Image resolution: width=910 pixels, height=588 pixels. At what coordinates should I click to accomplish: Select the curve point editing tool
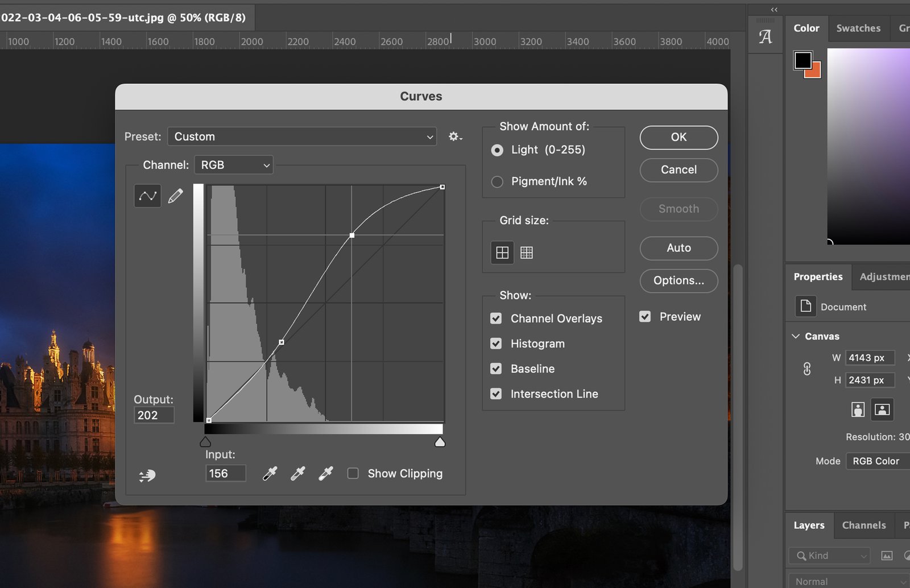(x=147, y=196)
